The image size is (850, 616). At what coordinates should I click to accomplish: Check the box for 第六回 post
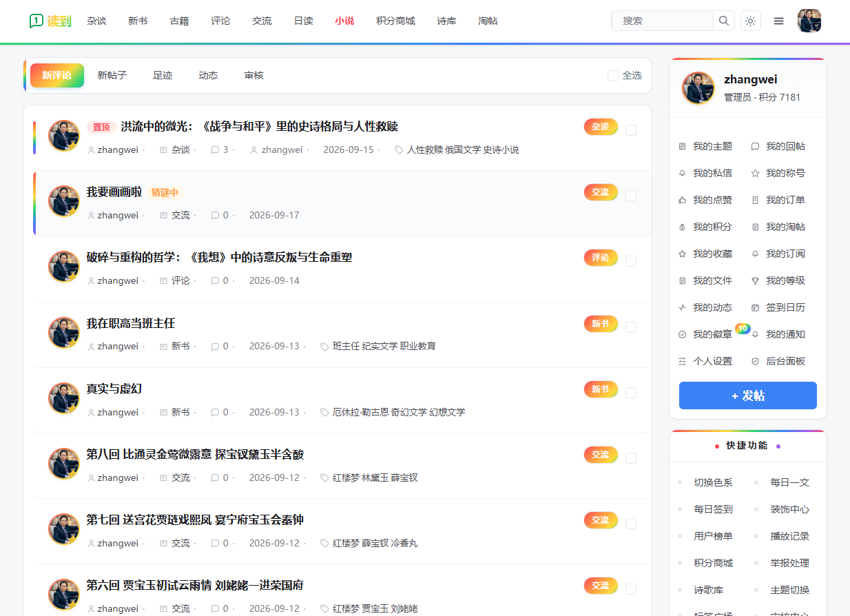click(x=631, y=589)
